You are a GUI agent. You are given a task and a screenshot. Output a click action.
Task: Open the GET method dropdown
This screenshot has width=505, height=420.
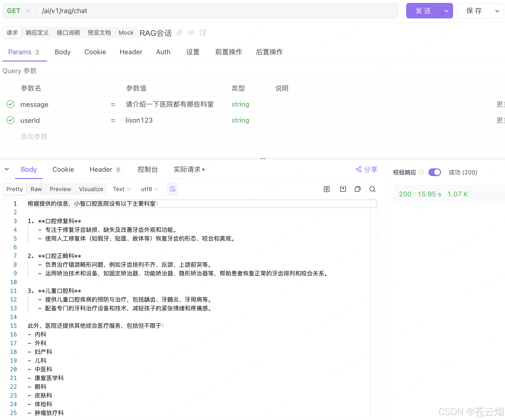[x=19, y=11]
